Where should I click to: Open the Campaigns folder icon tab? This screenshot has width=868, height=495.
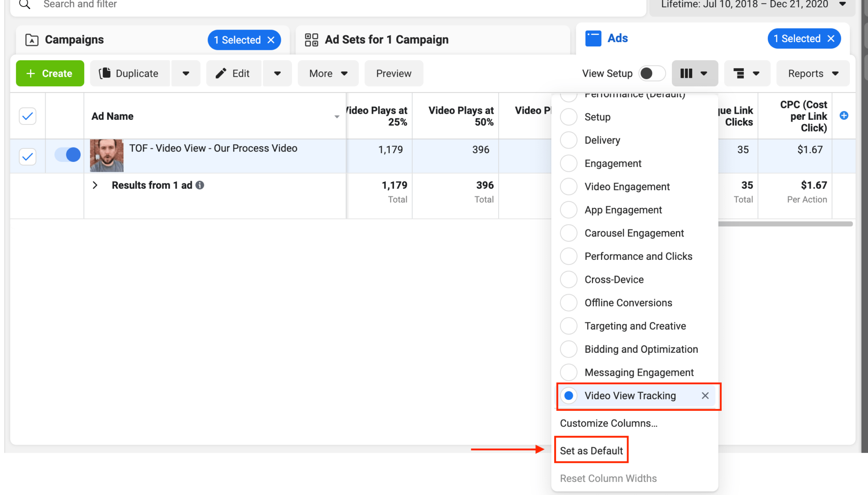point(32,40)
